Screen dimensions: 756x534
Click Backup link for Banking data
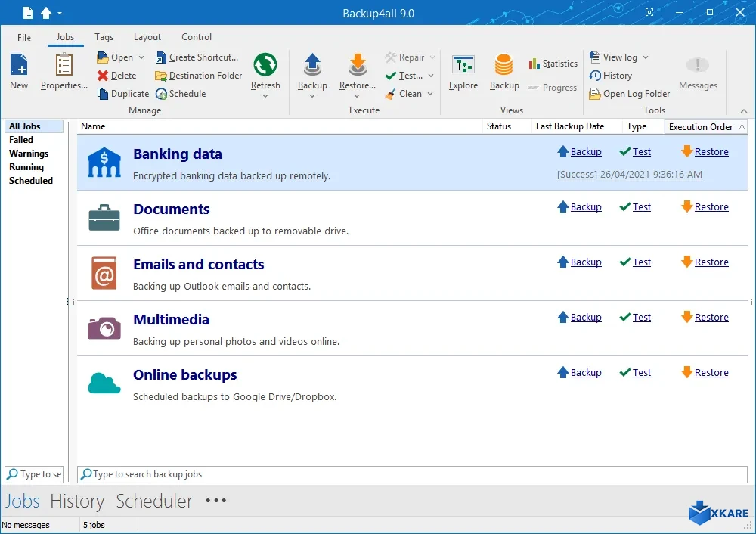(x=586, y=152)
